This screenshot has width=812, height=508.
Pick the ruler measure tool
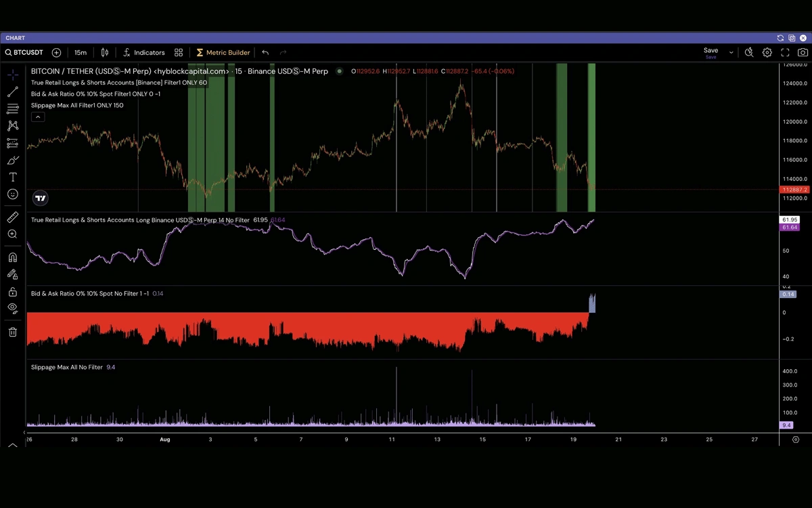pyautogui.click(x=13, y=217)
